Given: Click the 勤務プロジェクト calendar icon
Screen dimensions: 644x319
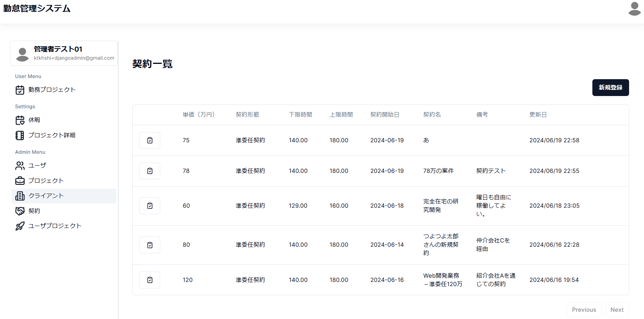Looking at the screenshot, I should 20,90.
